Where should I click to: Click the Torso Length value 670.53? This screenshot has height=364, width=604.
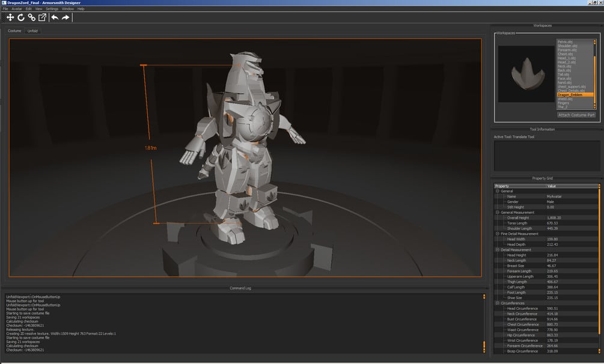(x=572, y=223)
